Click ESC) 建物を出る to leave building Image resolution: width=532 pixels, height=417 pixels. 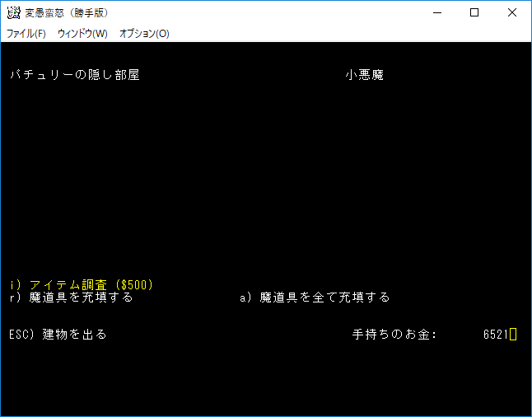point(58,335)
